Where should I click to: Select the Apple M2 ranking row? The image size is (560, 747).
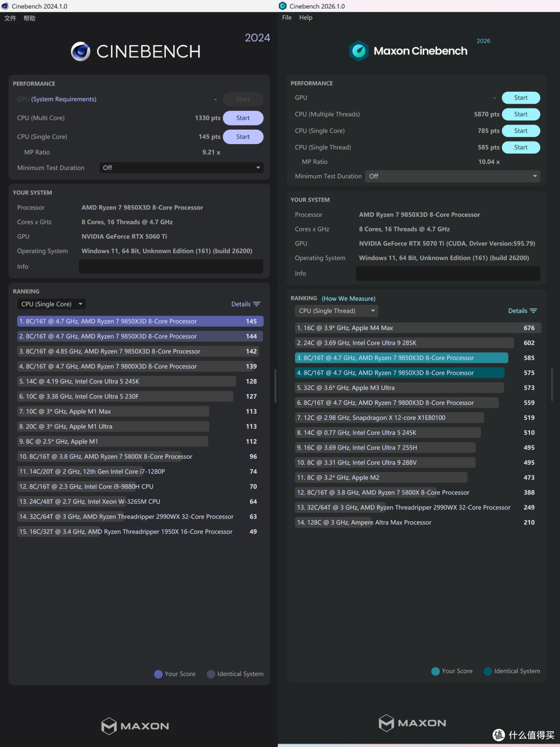pos(418,478)
